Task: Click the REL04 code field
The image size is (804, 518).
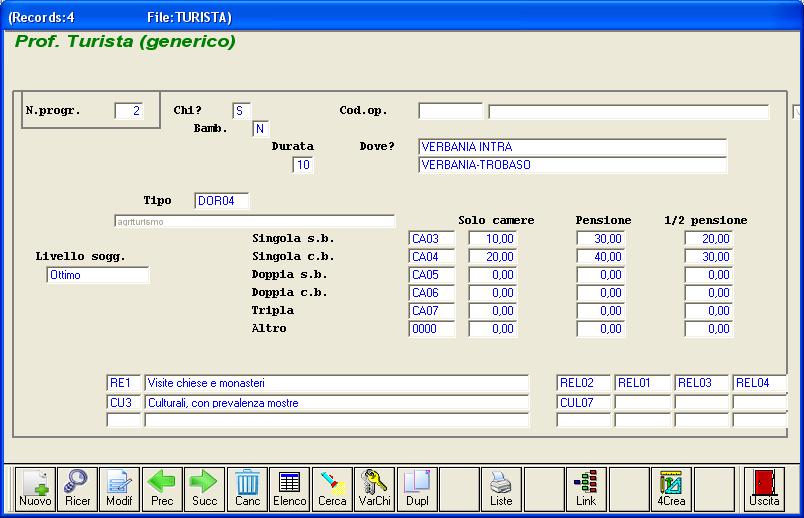Action: pos(760,383)
